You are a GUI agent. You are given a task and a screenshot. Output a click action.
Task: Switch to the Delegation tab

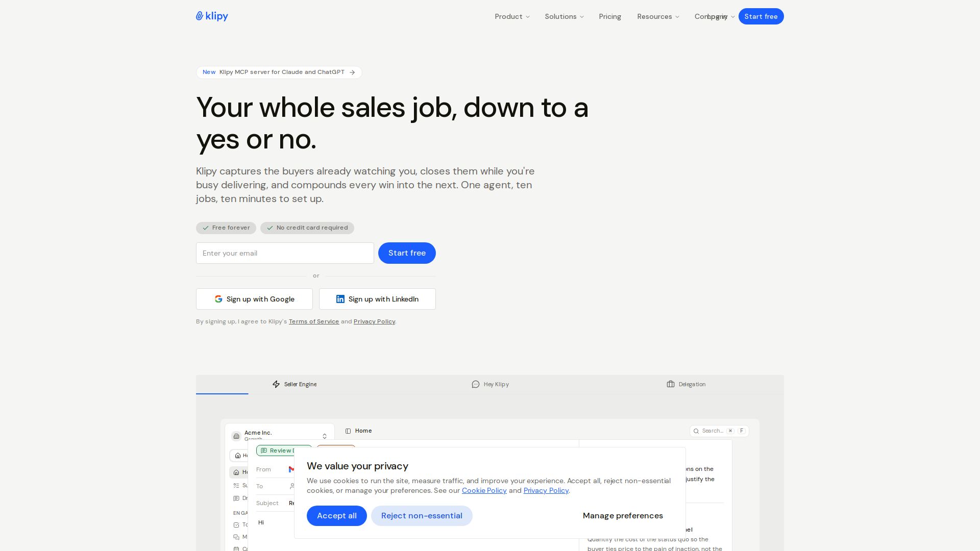pos(686,384)
